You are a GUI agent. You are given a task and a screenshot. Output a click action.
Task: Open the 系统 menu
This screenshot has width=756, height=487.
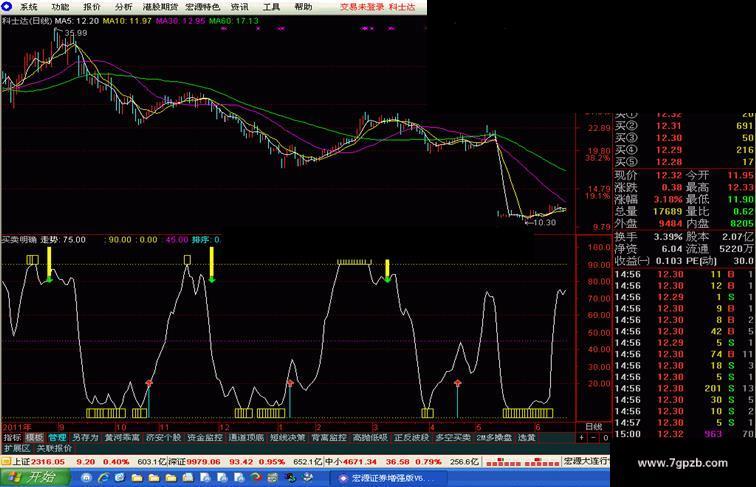pos(28,7)
